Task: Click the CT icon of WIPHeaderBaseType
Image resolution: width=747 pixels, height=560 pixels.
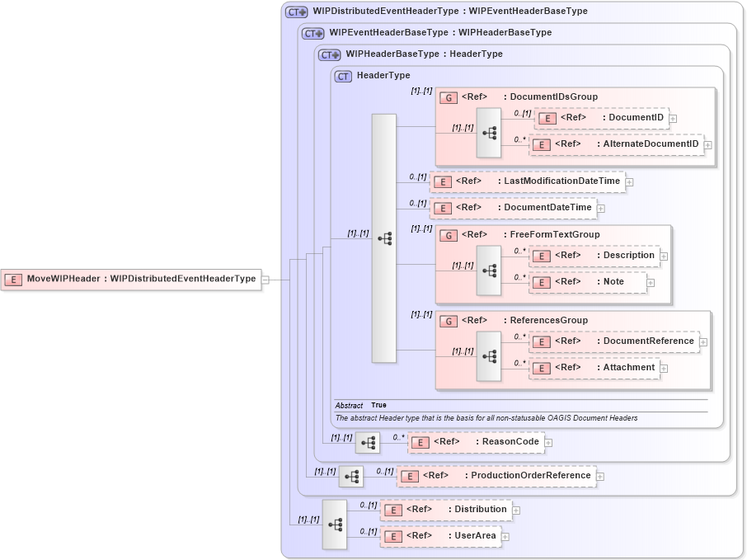Action: click(328, 54)
